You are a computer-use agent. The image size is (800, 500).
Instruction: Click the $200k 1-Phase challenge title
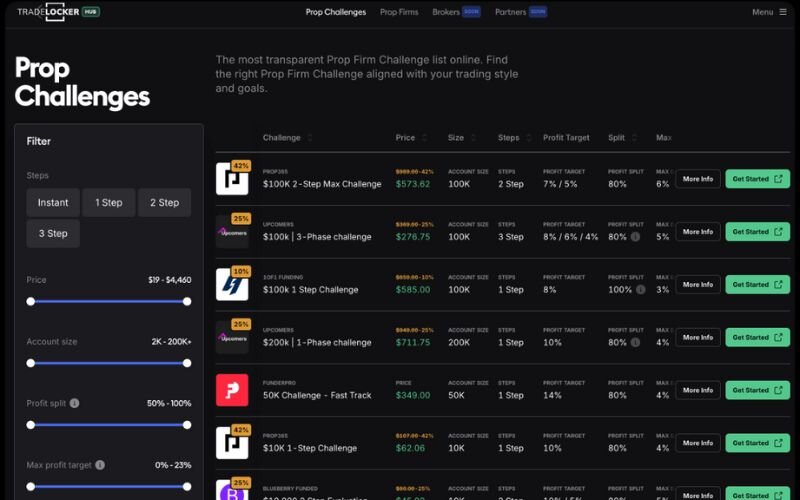click(x=316, y=343)
